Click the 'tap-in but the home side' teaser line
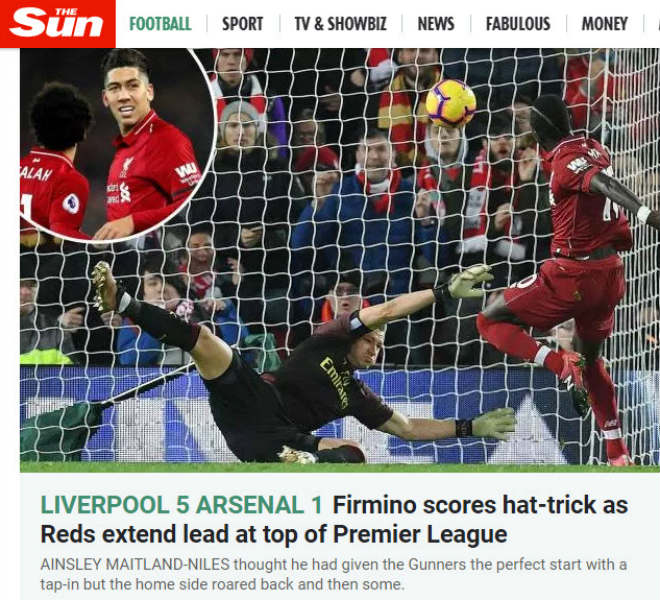The height and width of the screenshot is (600, 660). (222, 584)
